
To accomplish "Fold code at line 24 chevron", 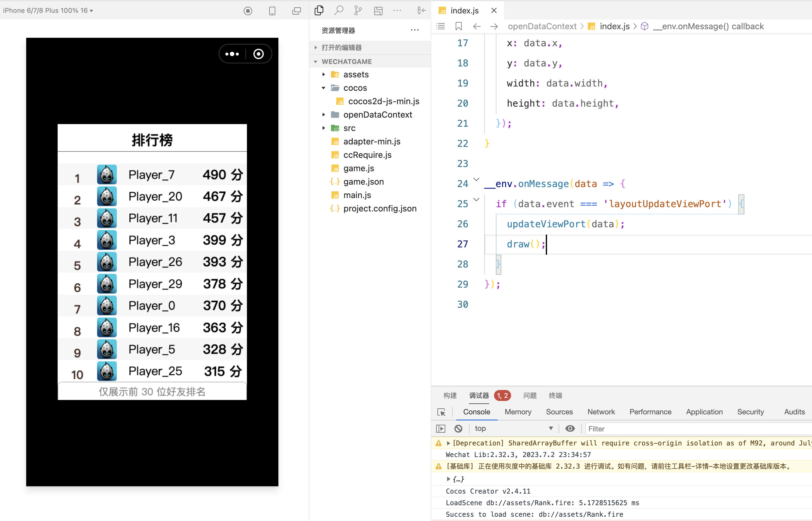I will 477,180.
